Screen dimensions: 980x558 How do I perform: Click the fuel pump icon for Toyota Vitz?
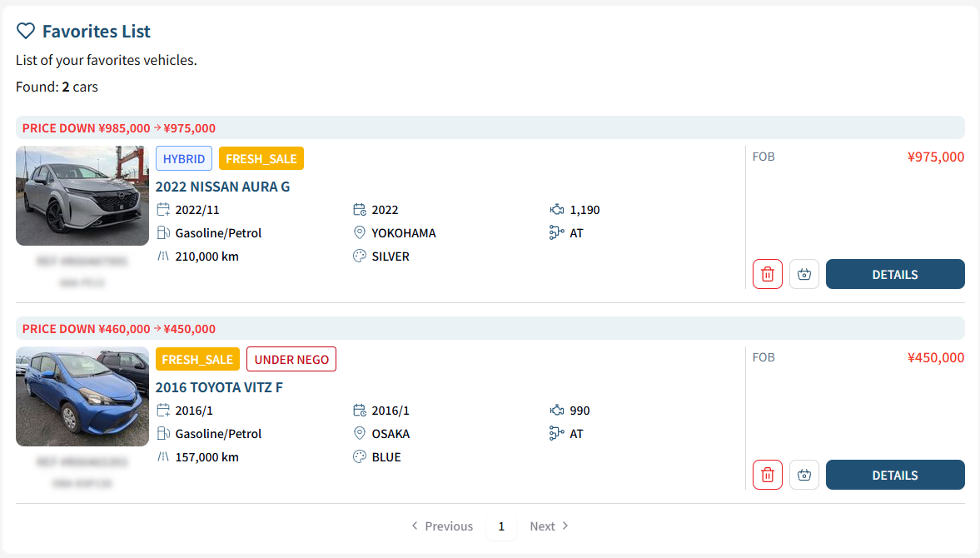[163, 433]
